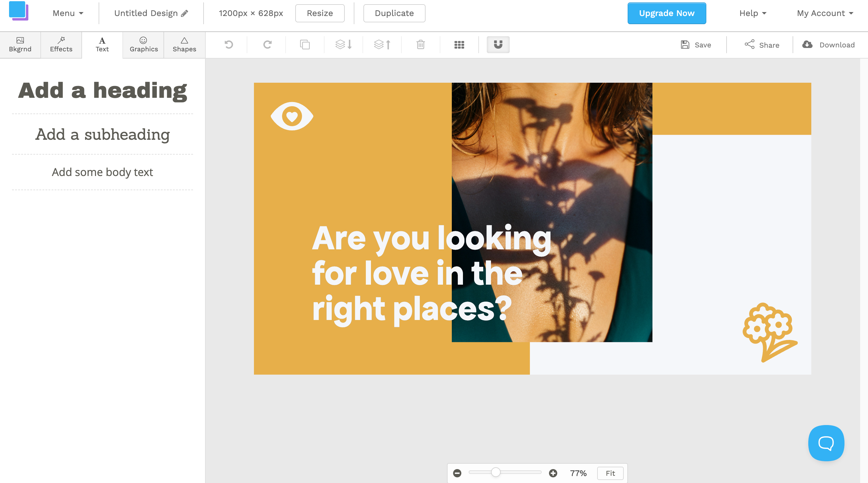Click the trash delete icon

(x=420, y=44)
